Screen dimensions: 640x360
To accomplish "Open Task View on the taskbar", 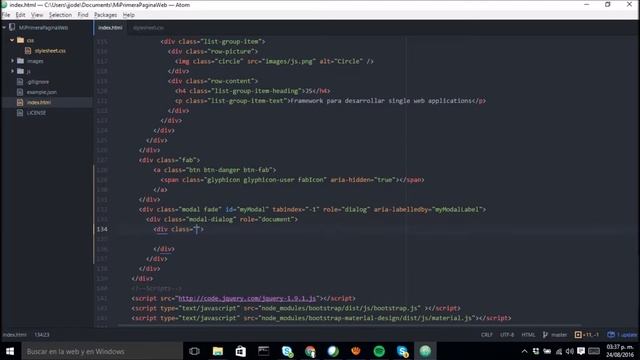I will [x=195, y=351].
